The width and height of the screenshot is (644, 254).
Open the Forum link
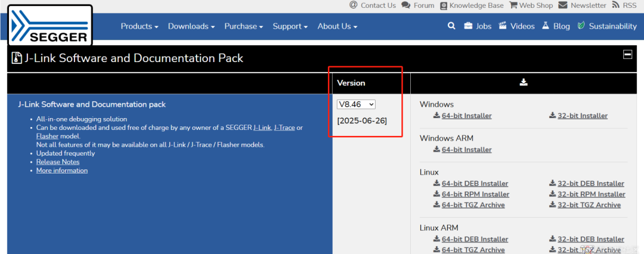[417, 5]
